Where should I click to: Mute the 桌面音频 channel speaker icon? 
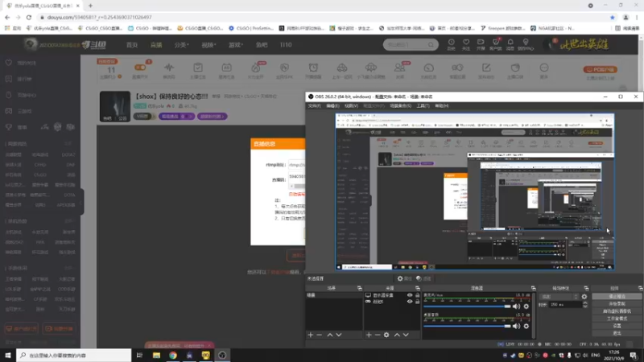[516, 326]
